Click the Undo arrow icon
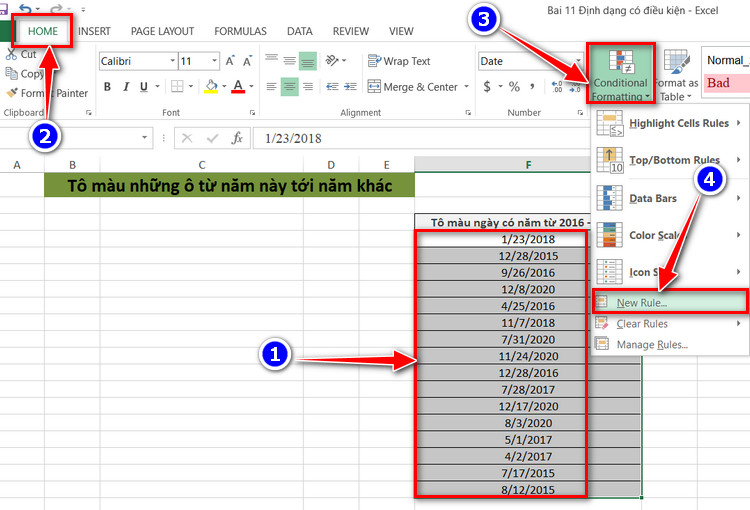The width and height of the screenshot is (750, 510). (x=26, y=9)
